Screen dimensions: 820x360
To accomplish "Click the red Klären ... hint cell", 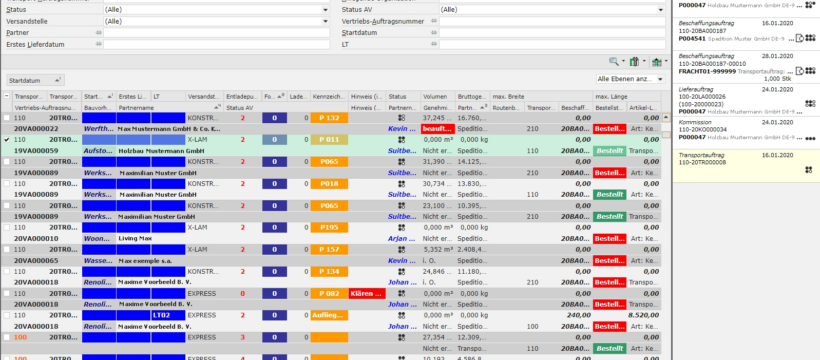I will click(x=367, y=294).
